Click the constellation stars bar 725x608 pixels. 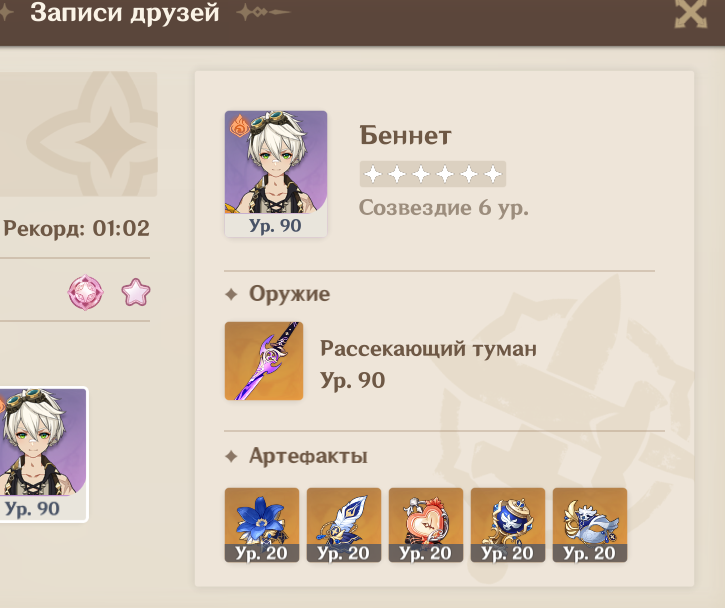click(433, 174)
